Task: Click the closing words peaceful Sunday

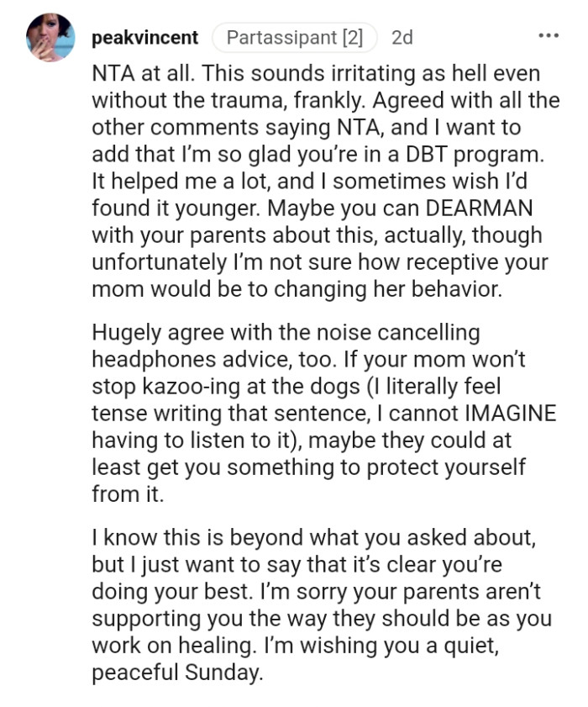Action: 177,673
